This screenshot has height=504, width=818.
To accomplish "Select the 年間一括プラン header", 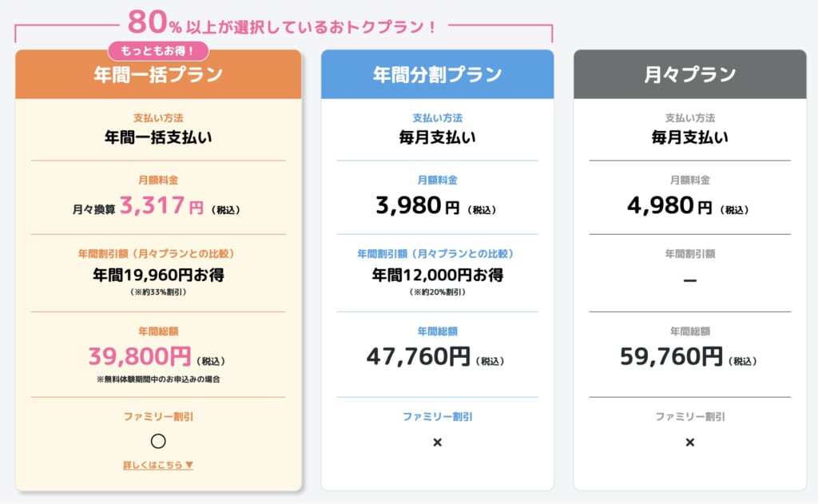I will point(158,75).
